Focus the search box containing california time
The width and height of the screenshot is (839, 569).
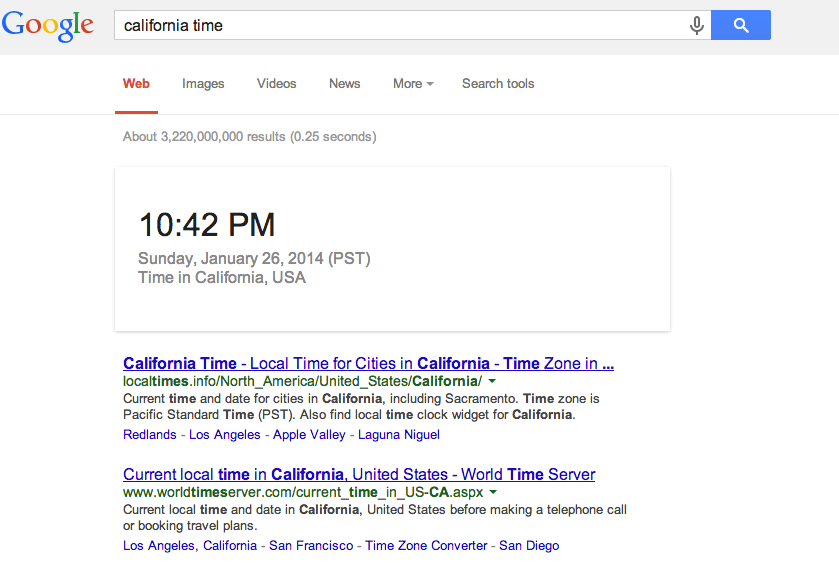point(412,25)
